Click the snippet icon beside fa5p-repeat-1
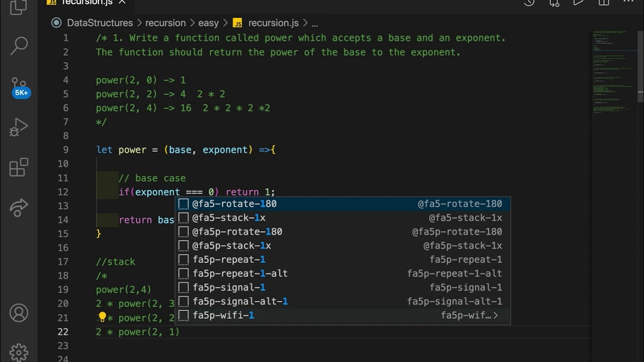644x362 pixels. [x=184, y=259]
